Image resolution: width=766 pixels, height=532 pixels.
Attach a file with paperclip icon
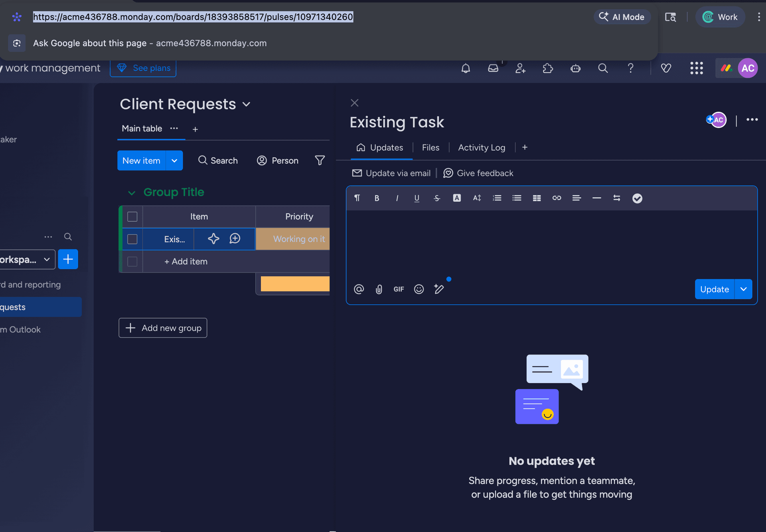point(379,289)
